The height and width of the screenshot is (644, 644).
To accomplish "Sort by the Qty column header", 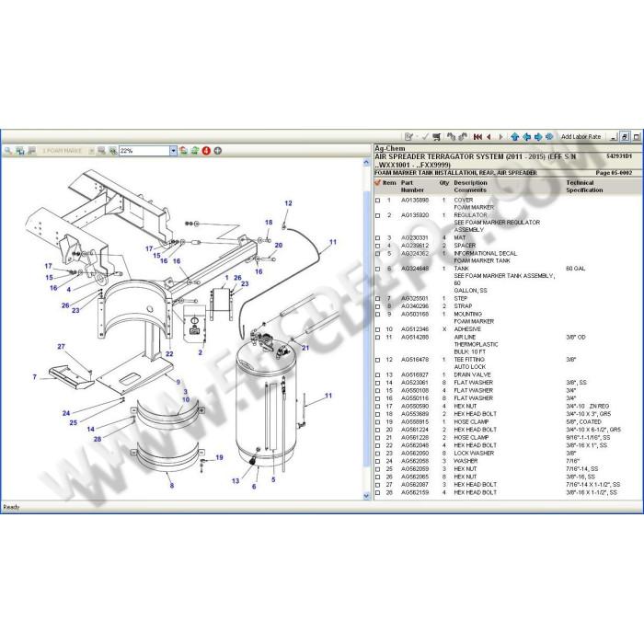I will tap(444, 183).
